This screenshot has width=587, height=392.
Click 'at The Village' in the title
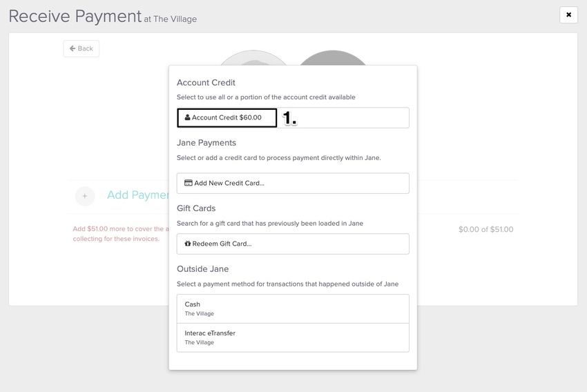pos(171,19)
